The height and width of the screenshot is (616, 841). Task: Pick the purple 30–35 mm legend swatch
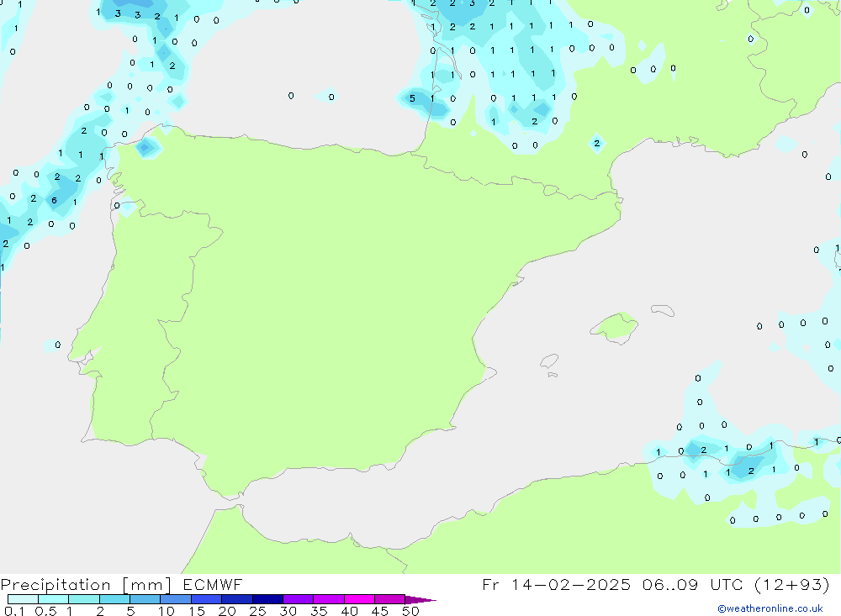[x=298, y=599]
